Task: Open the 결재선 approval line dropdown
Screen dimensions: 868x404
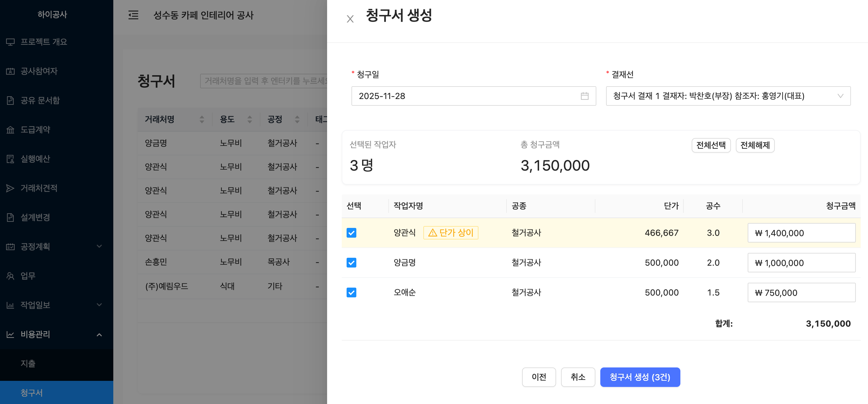Action: pyautogui.click(x=728, y=96)
